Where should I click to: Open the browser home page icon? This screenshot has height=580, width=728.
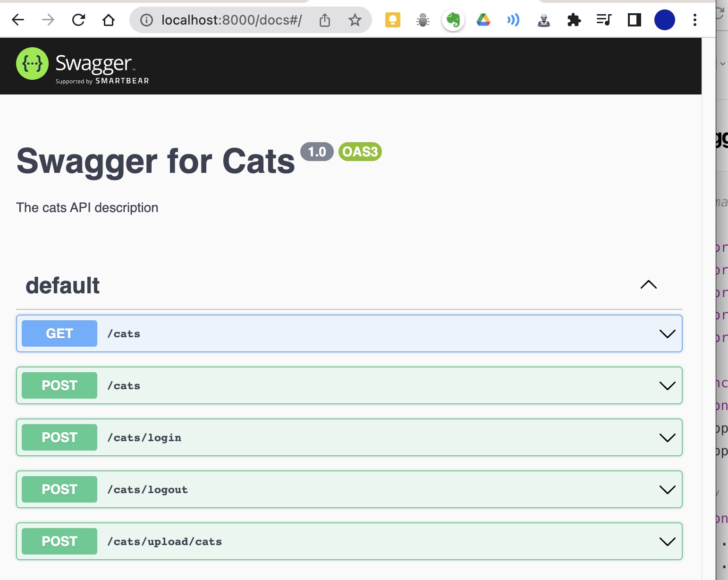[109, 20]
